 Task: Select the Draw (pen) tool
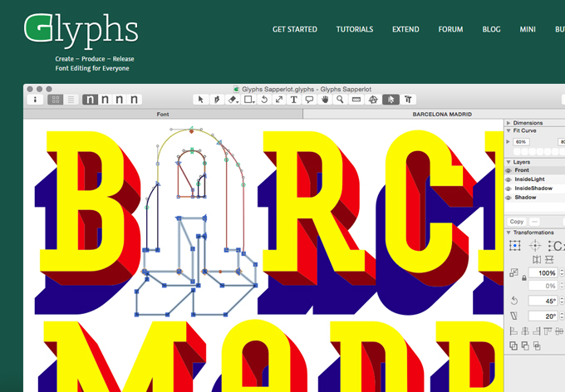tap(217, 100)
